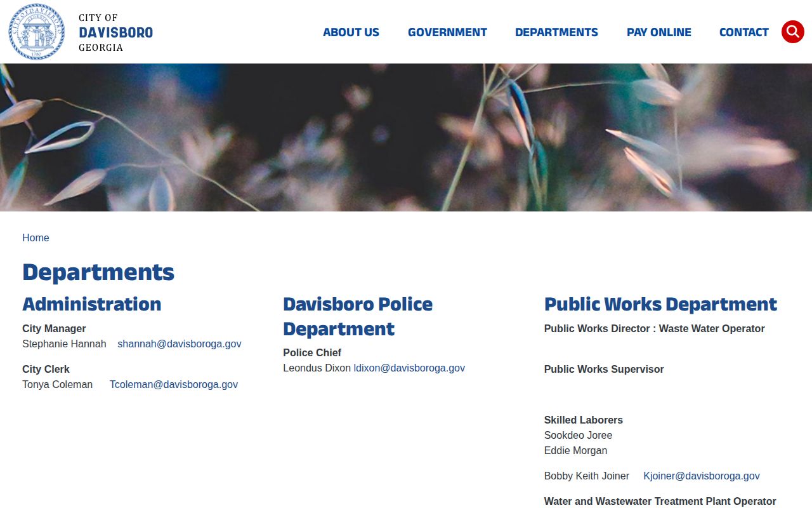Follow the Home breadcrumb link
The image size is (812, 508).
coord(36,237)
